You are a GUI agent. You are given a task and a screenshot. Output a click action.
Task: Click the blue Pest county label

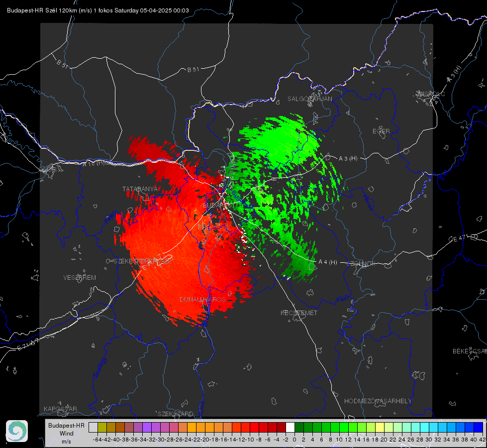coord(342,299)
